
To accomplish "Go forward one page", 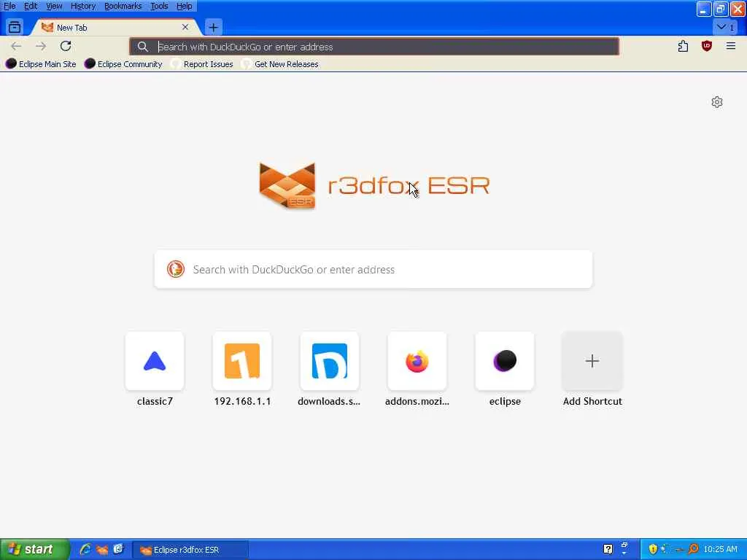I will pyautogui.click(x=41, y=46).
